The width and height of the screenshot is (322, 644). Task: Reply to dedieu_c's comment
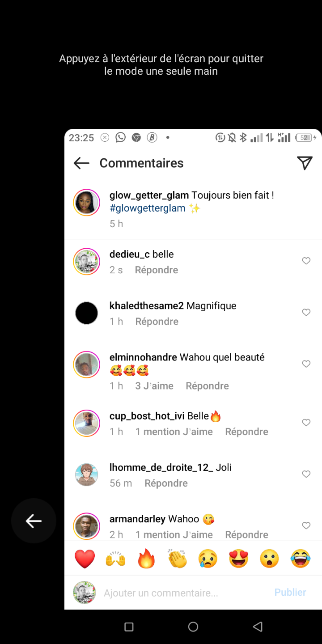pyautogui.click(x=157, y=270)
